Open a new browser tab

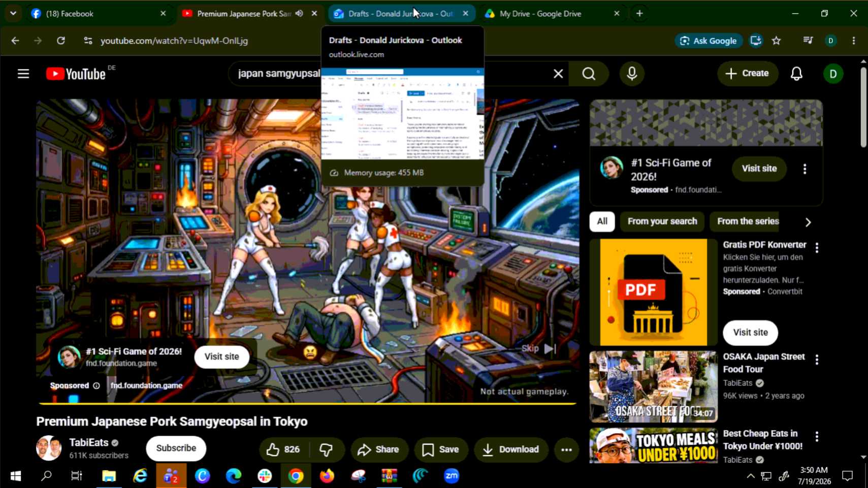[639, 14]
